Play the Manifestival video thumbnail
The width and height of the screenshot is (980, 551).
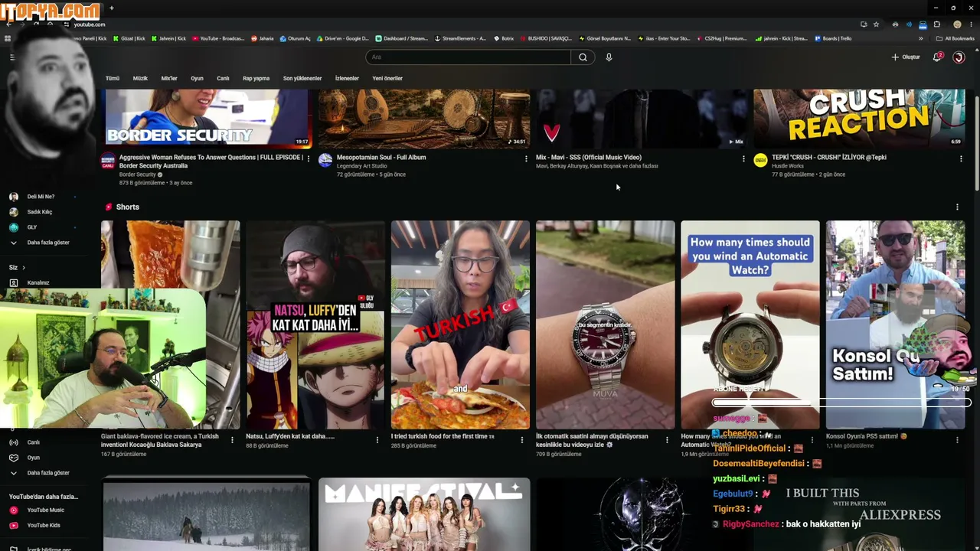pyautogui.click(x=424, y=514)
